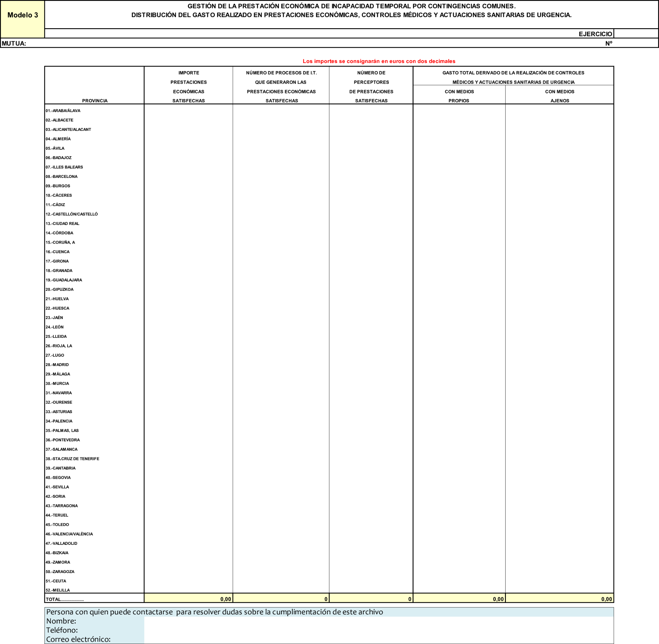Click total 0,00 under MEDIOS AJENOS

tap(559, 598)
